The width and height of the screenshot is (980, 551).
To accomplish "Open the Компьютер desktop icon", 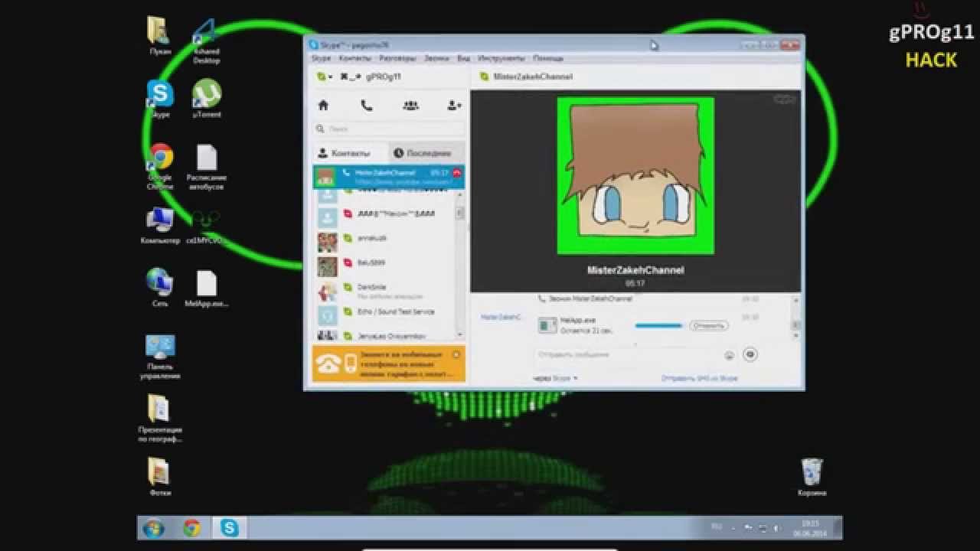I will click(160, 226).
